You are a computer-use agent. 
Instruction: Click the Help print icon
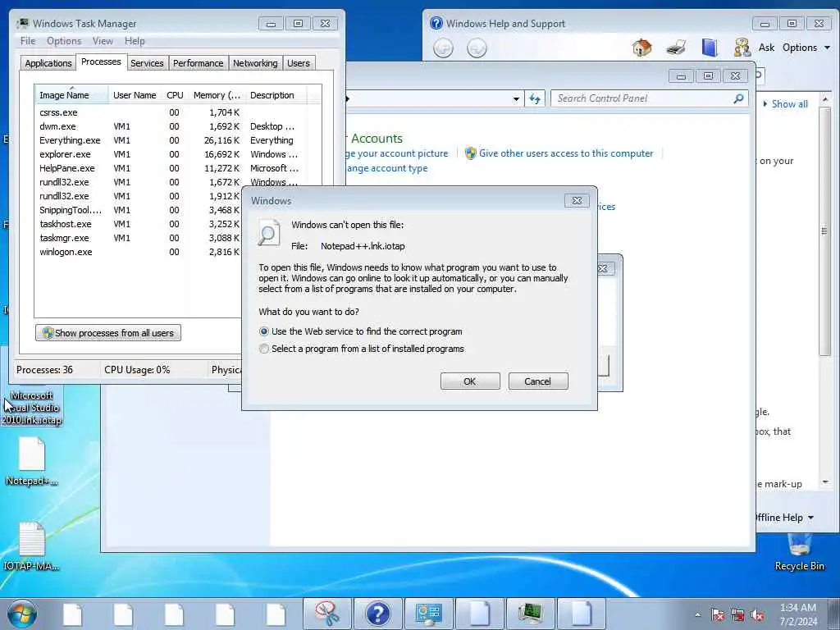coord(676,48)
